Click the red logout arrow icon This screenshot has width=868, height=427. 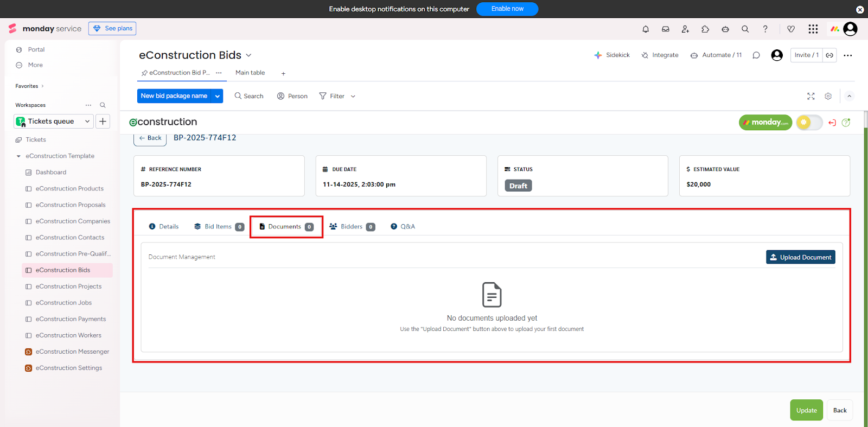pos(832,123)
